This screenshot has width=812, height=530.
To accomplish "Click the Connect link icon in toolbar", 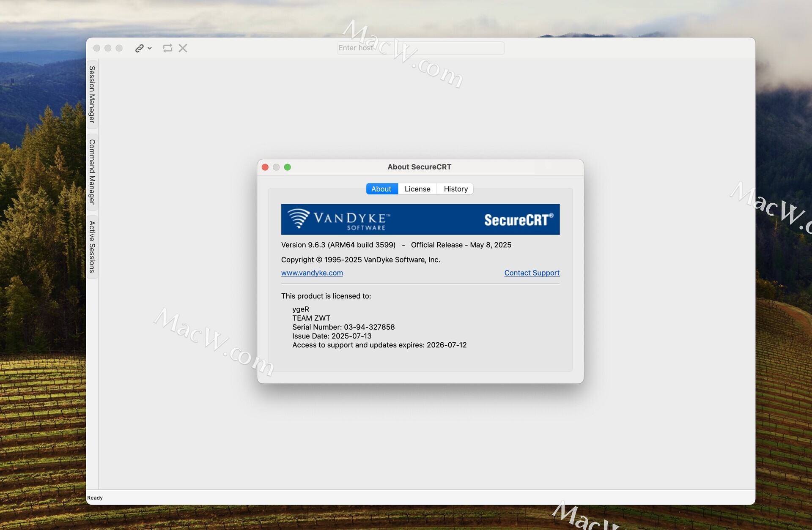I will pos(139,48).
